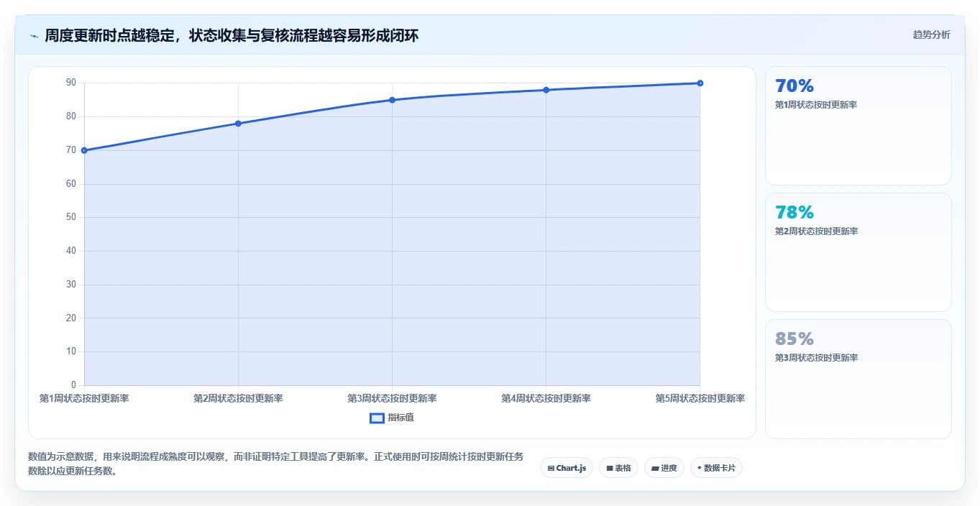Click the lightning icon beside the title
980x506 pixels.
pyautogui.click(x=34, y=36)
